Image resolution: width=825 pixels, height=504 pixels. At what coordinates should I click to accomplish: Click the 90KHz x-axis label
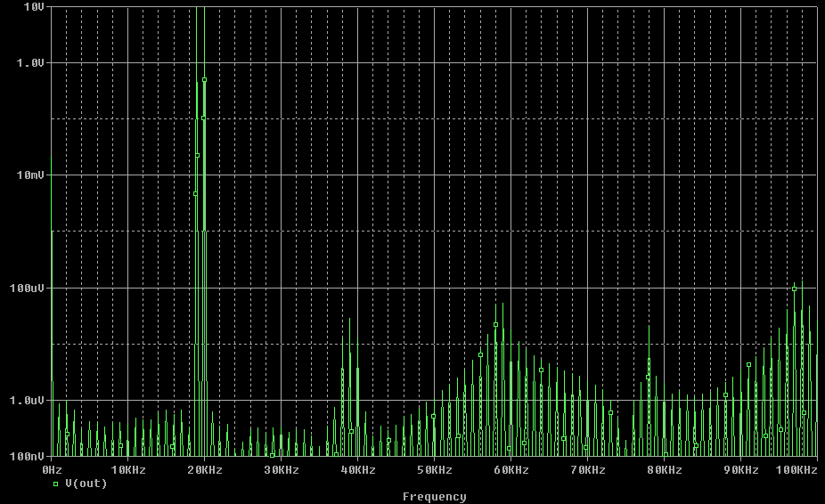[741, 470]
